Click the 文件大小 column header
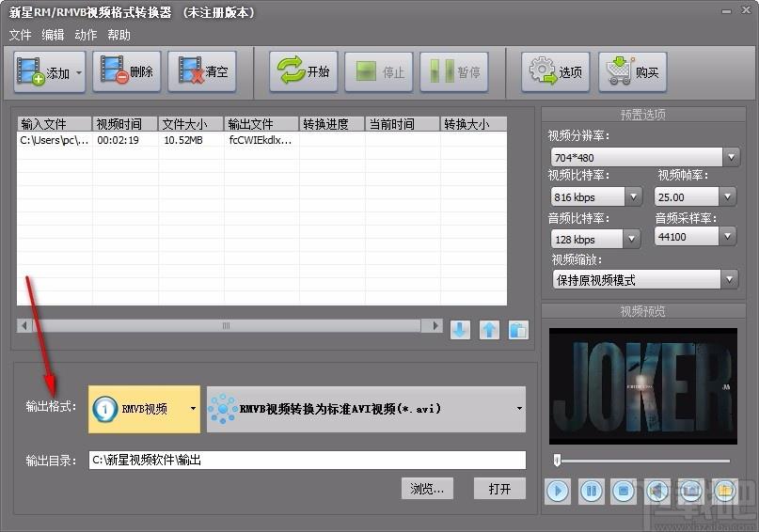Screen dimensions: 759x532 (x=191, y=124)
